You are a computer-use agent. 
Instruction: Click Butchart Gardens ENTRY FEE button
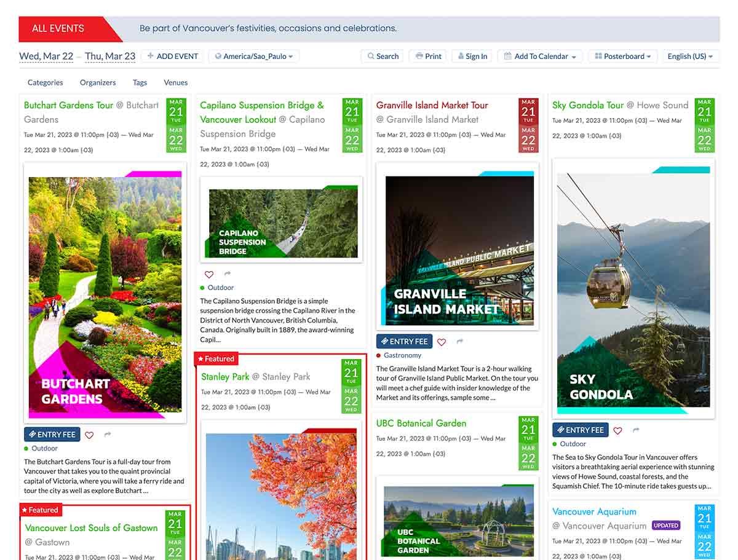pyautogui.click(x=52, y=435)
